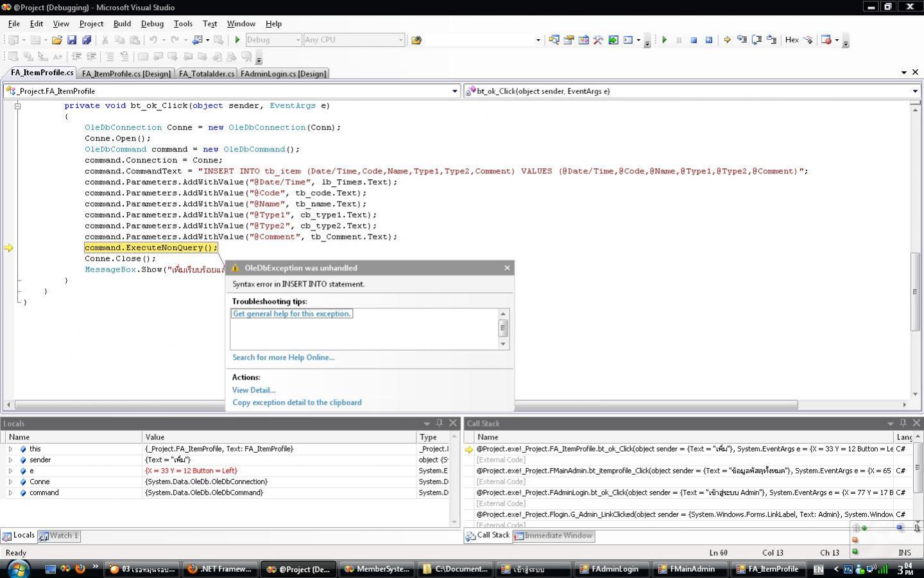This screenshot has width=924, height=578.
Task: Expand the 'this' variable in Locals
Action: [x=10, y=449]
